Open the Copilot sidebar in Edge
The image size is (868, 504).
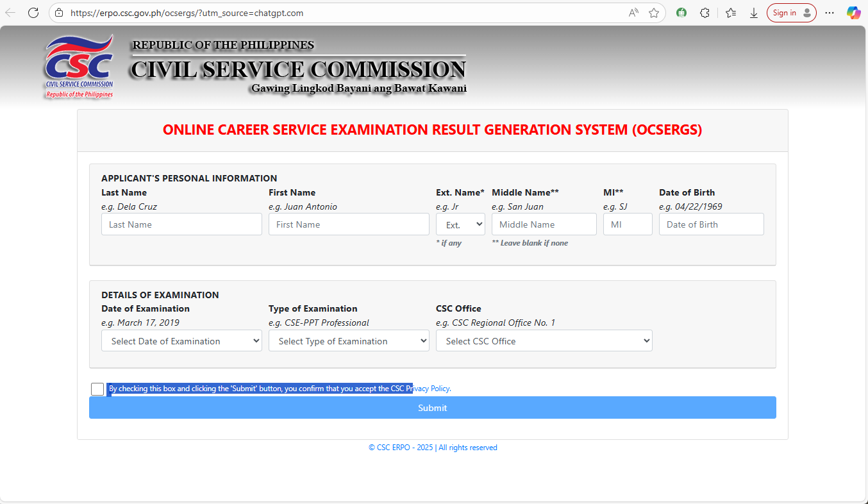pyautogui.click(x=854, y=12)
